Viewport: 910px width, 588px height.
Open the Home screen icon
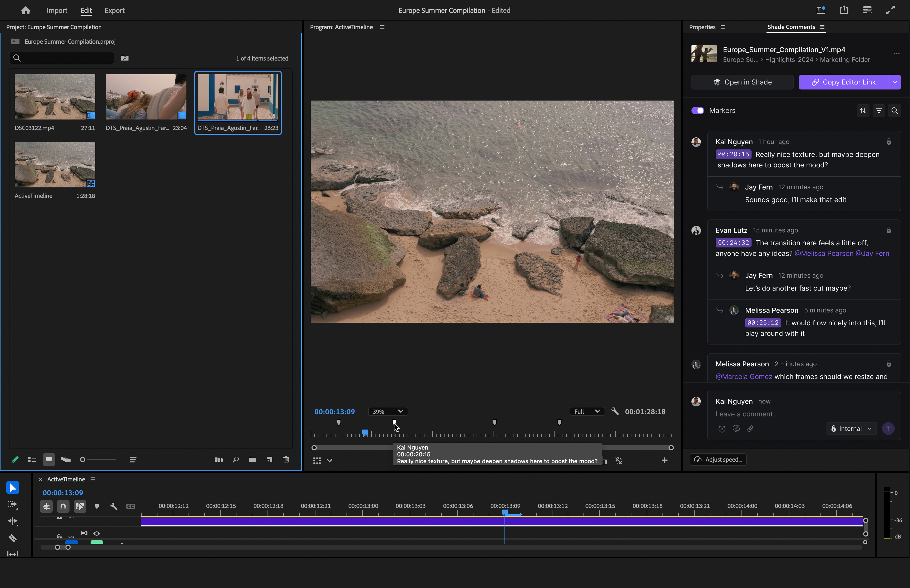(26, 10)
